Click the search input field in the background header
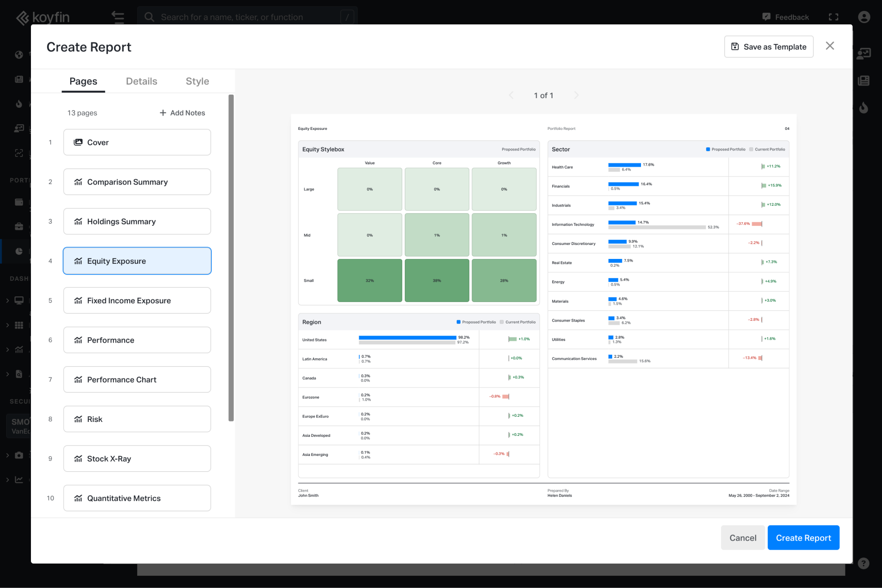This screenshot has width=882, height=588. click(247, 17)
